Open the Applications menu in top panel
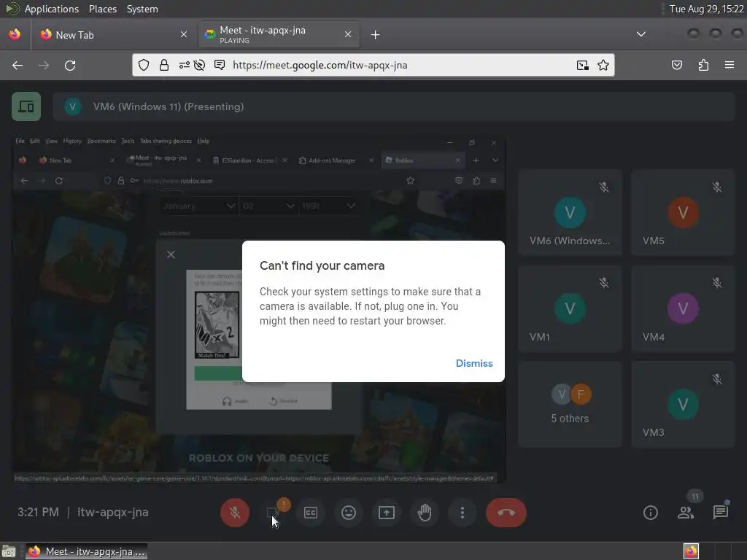Viewport: 747px width, 560px height. click(52, 9)
